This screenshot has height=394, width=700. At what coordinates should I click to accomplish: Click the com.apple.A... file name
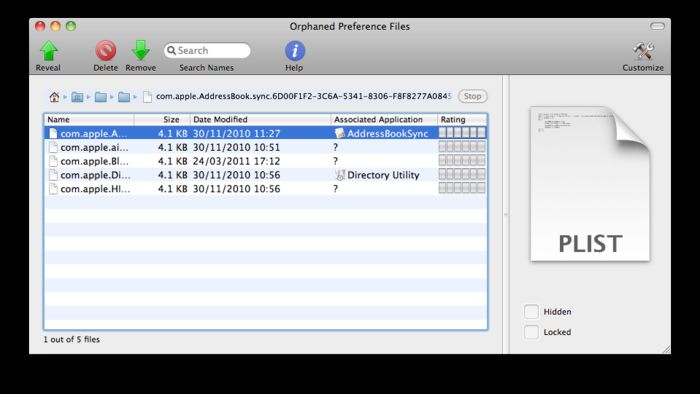point(94,134)
